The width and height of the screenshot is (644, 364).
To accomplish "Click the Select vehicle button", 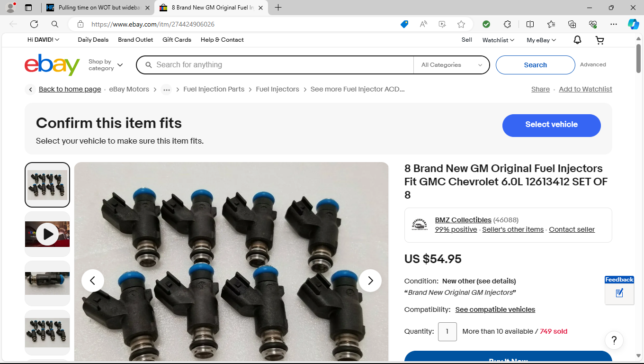I will pyautogui.click(x=551, y=125).
